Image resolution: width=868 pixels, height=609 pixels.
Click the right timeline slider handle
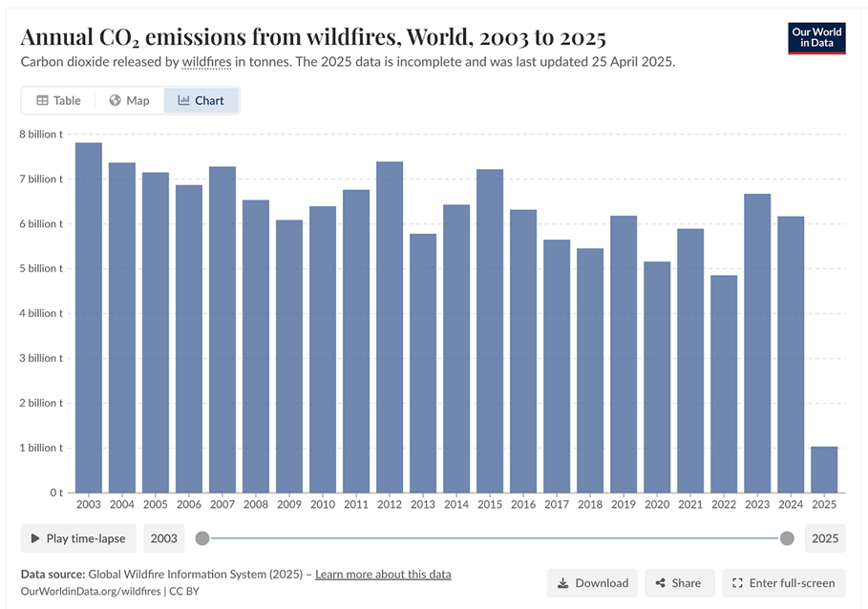point(787,538)
